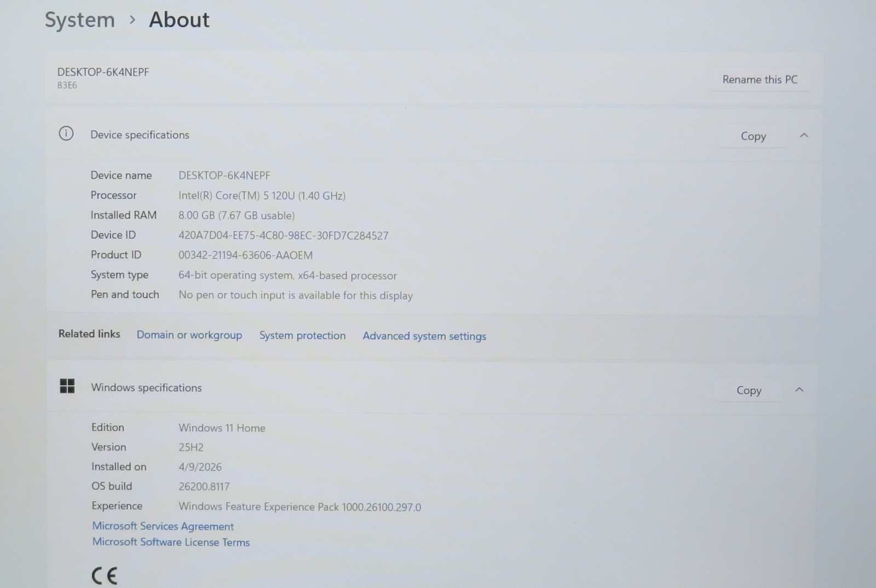This screenshot has height=588, width=876.
Task: Click the Experience label
Action: [x=117, y=506]
